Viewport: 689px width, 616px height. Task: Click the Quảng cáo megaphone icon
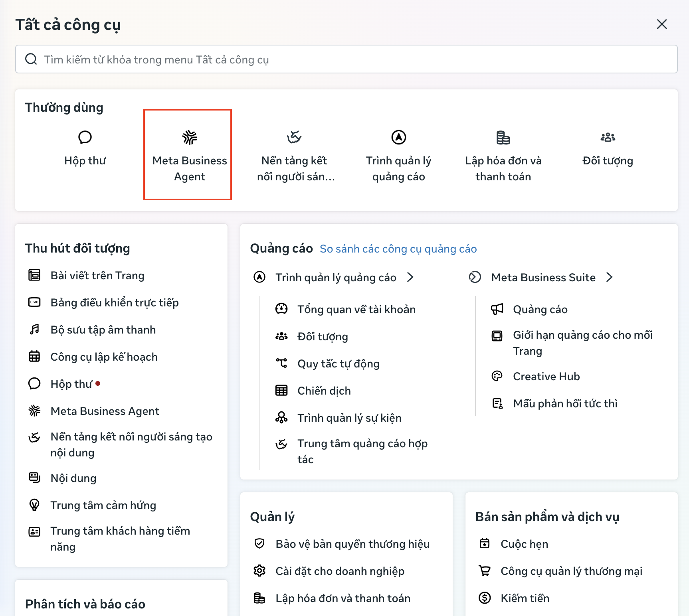point(497,309)
